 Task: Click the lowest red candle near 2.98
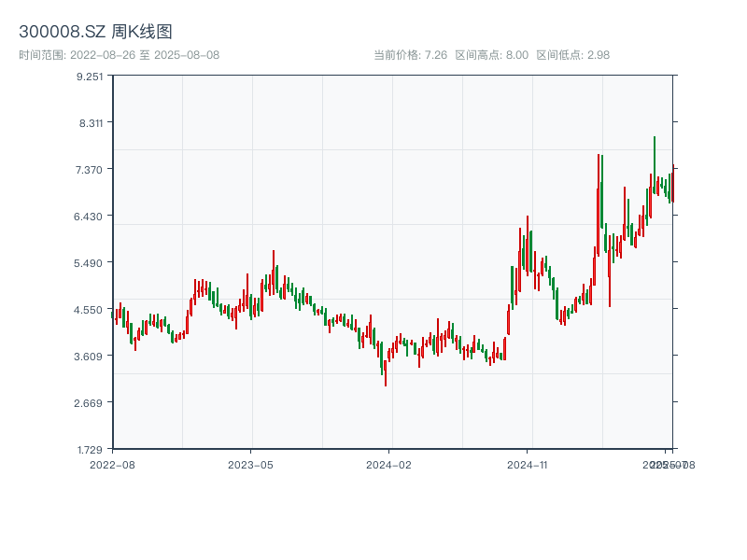tap(386, 372)
